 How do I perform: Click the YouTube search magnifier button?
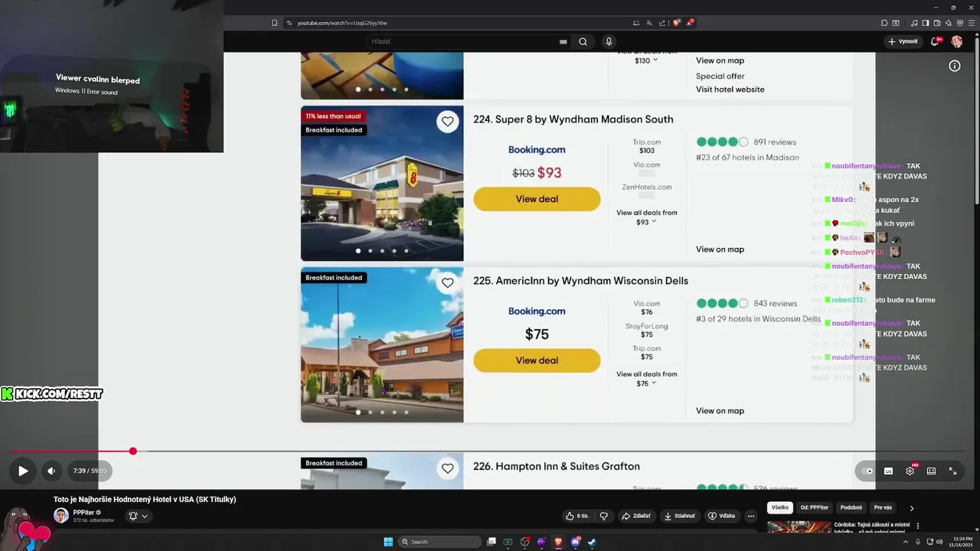click(x=583, y=41)
